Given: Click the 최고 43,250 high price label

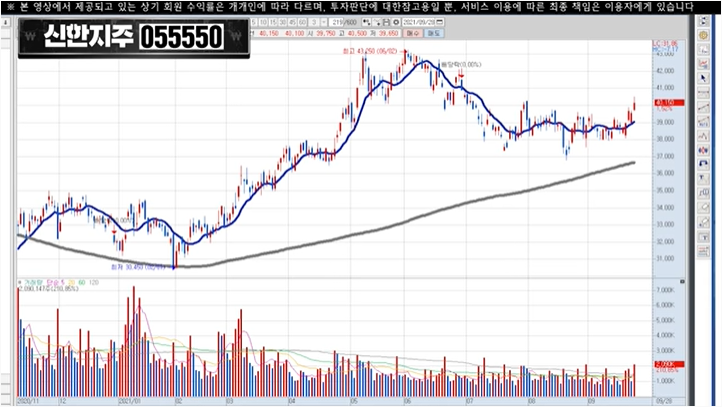Looking at the screenshot, I should click(370, 51).
